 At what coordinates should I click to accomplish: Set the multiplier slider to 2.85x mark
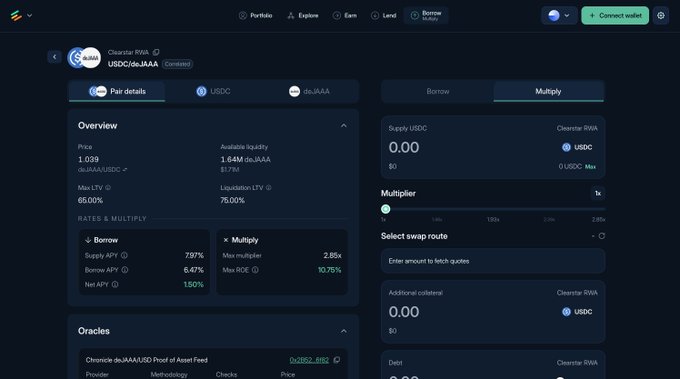pos(598,220)
